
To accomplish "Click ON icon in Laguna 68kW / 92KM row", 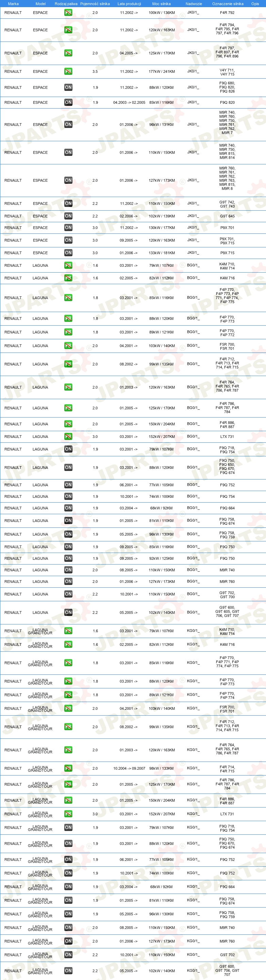I will pos(68,508).
